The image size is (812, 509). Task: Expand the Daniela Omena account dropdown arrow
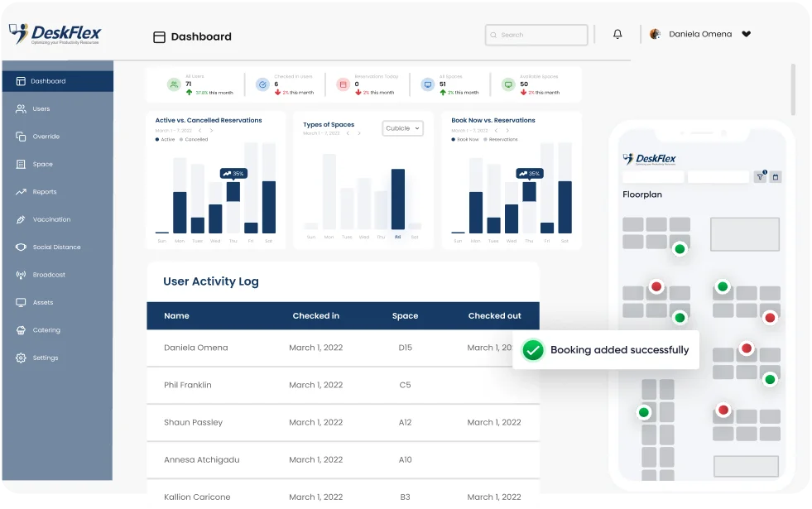[747, 34]
